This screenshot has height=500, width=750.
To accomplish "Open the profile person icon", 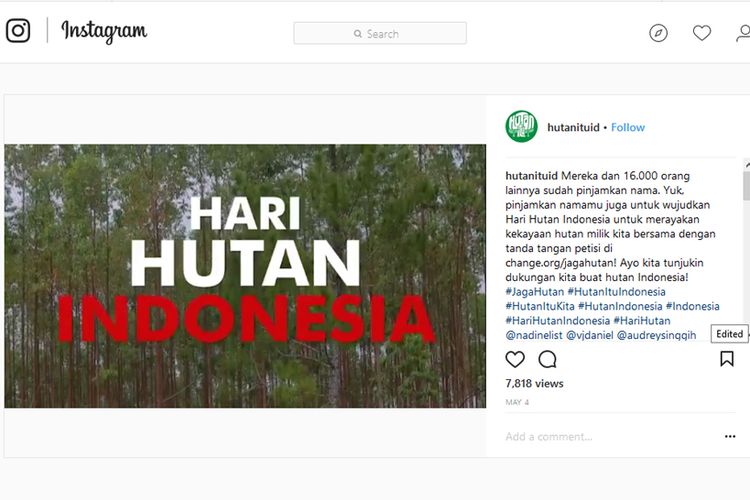I will (743, 33).
